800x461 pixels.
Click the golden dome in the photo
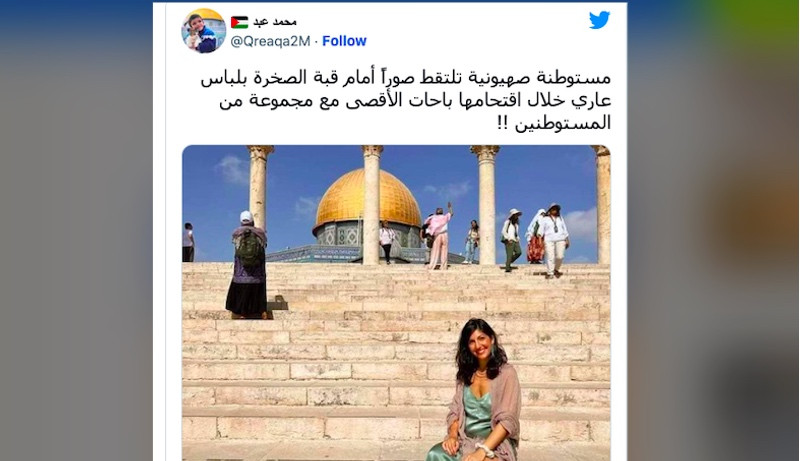(x=368, y=199)
